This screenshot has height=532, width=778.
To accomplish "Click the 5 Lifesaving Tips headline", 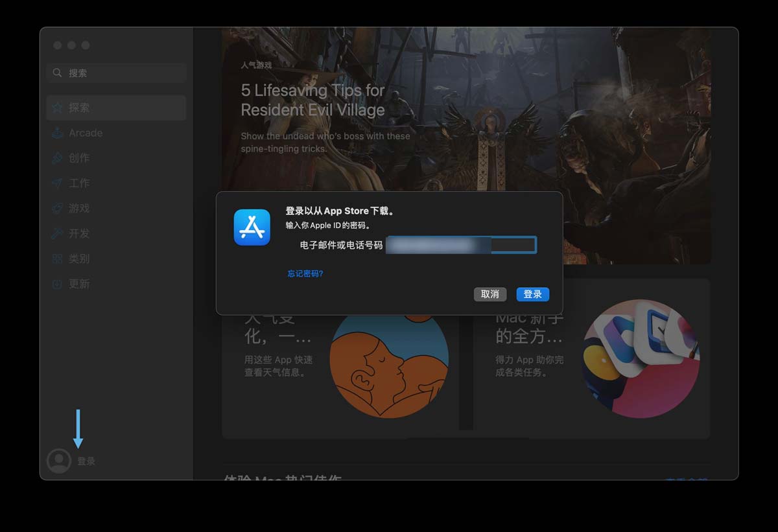I will [312, 100].
